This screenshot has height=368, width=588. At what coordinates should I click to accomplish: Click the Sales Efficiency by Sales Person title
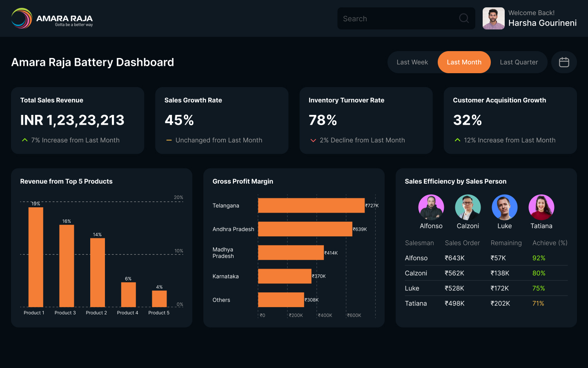pyautogui.click(x=456, y=181)
